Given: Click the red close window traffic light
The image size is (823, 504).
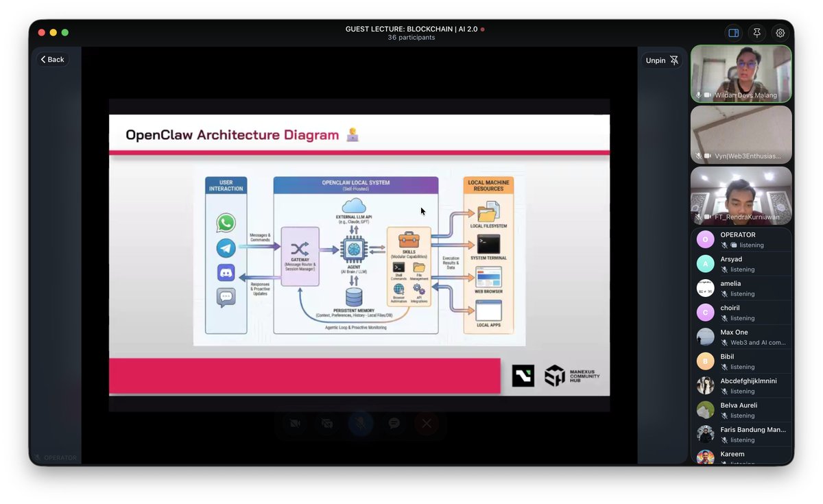Looking at the screenshot, I should tap(42, 32).
